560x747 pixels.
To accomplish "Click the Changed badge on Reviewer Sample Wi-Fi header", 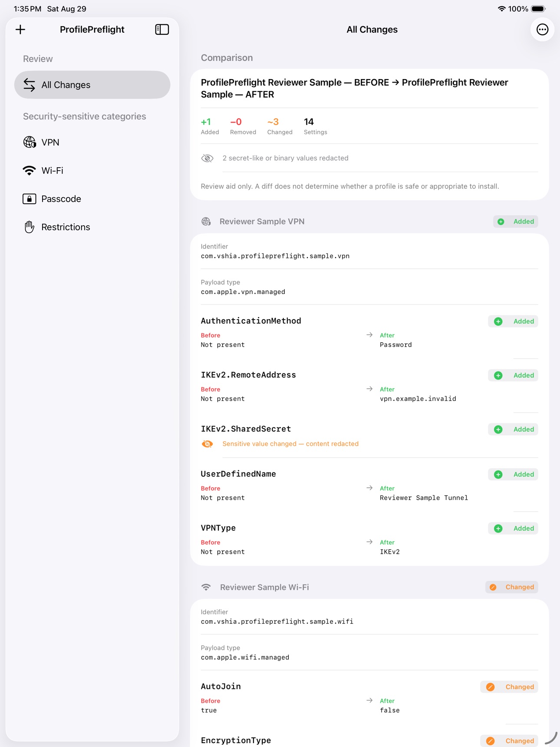I will click(512, 587).
